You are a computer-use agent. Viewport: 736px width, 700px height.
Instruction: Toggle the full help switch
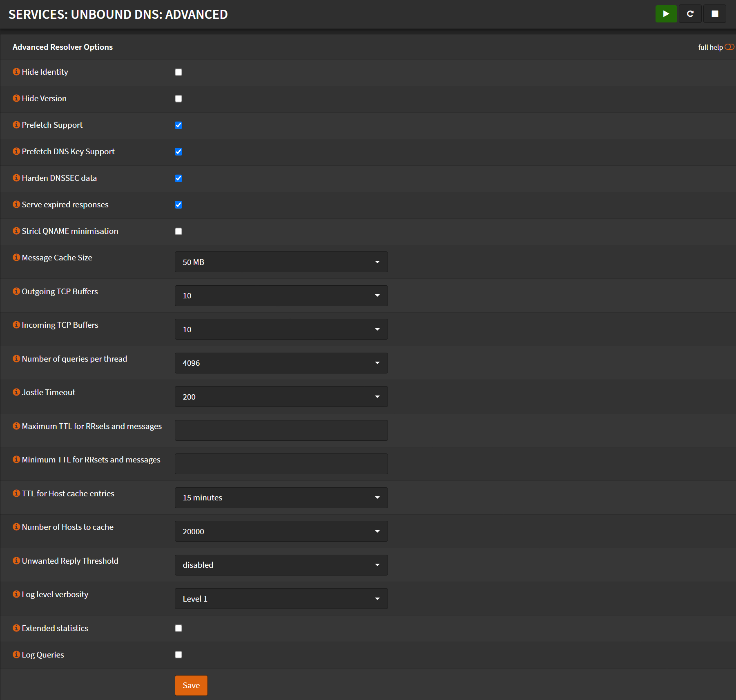(x=729, y=47)
